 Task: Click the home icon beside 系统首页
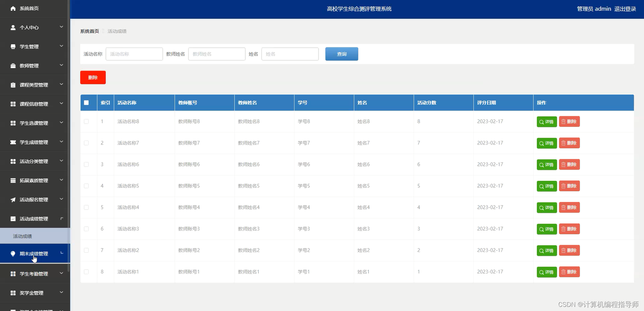coord(13,8)
